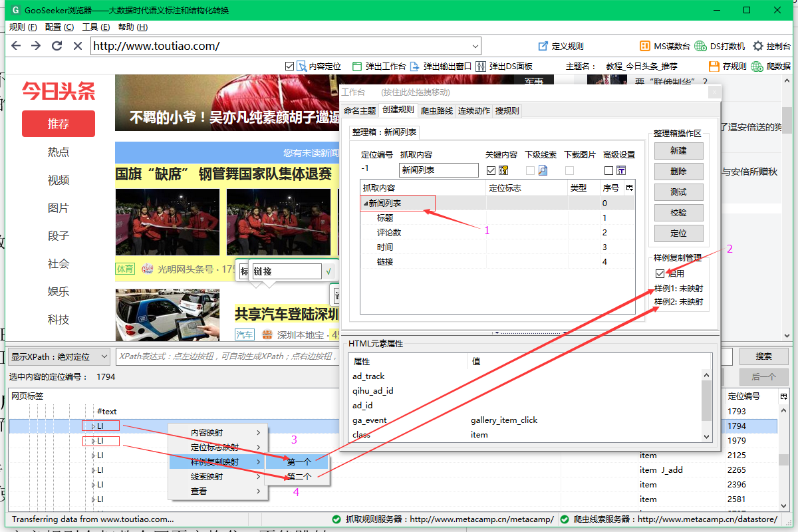Open MS谋数台 via its orange icon
The image size is (798, 532).
coord(644,46)
